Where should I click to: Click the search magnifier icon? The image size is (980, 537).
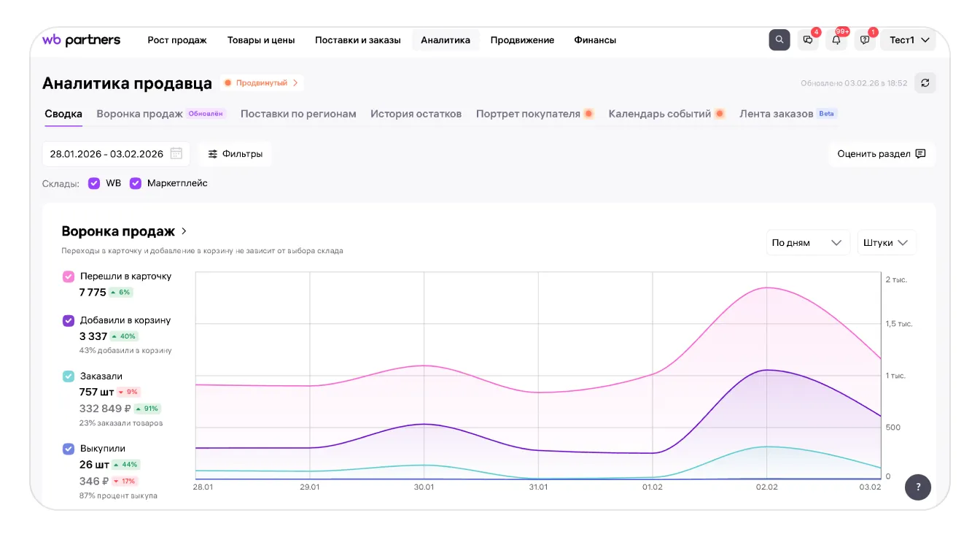click(x=779, y=40)
